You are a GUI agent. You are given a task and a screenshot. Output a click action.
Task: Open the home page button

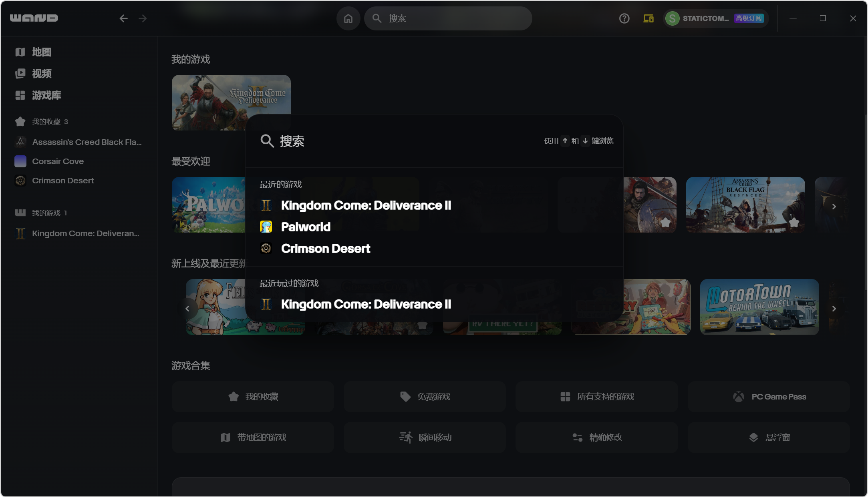pos(348,18)
